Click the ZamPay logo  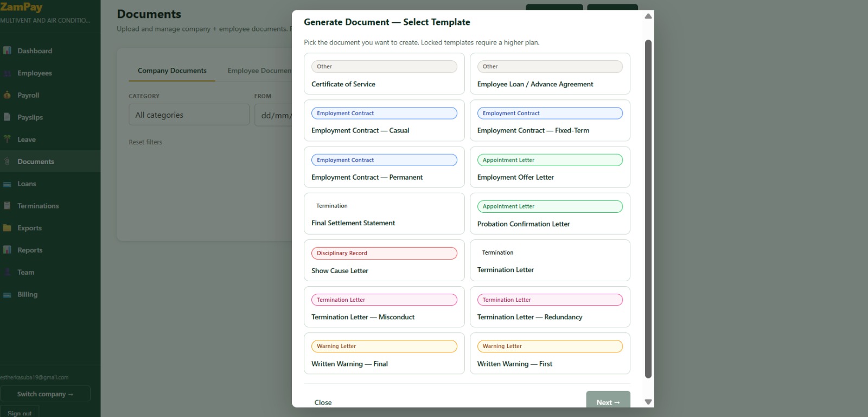coord(21,7)
